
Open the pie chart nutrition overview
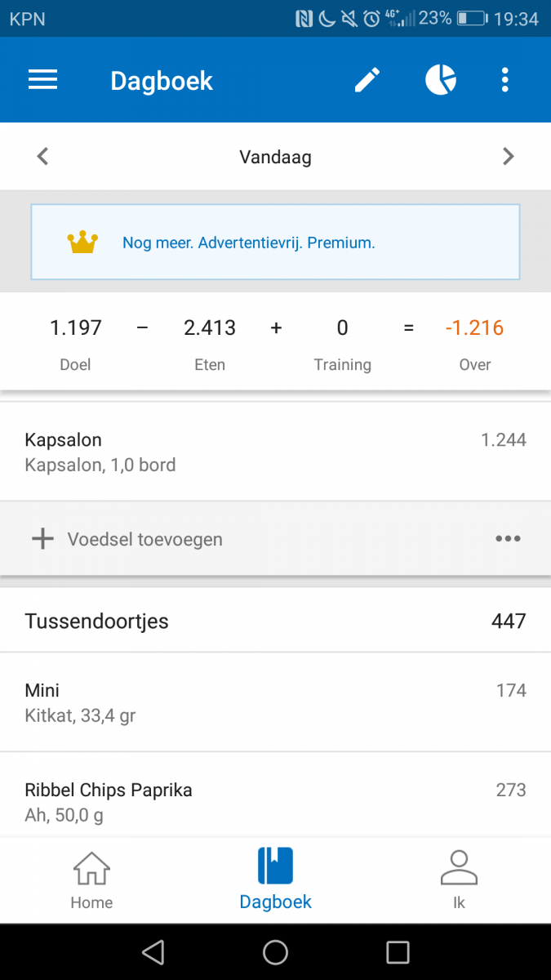[x=440, y=80]
